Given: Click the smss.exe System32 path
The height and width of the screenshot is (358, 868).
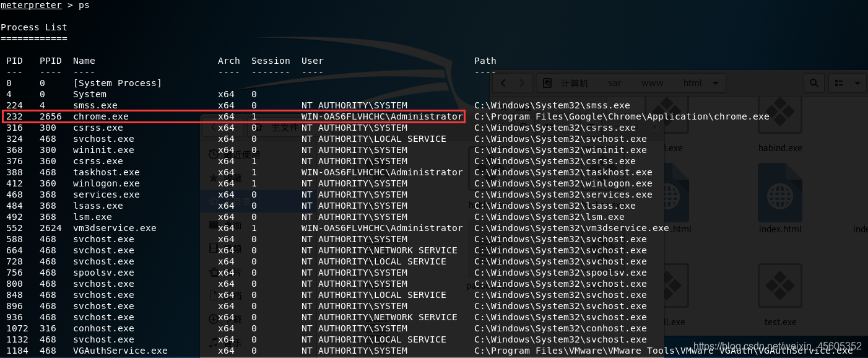Looking at the screenshot, I should tap(552, 105).
